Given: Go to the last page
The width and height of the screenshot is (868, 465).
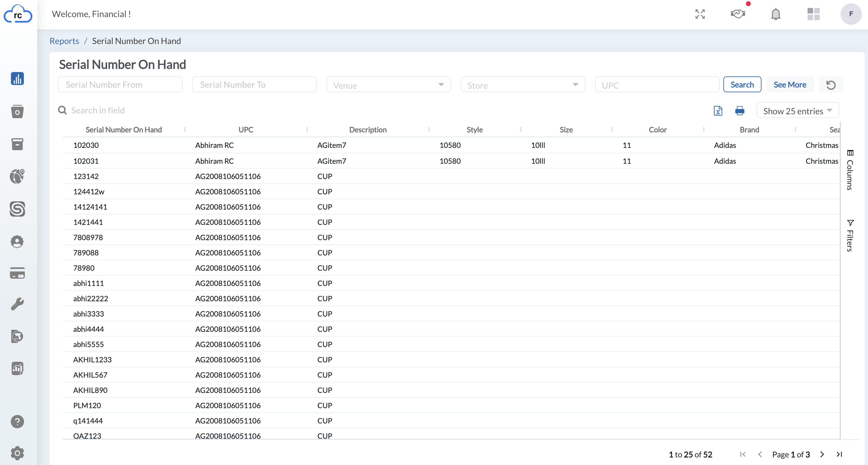Looking at the screenshot, I should coord(839,454).
